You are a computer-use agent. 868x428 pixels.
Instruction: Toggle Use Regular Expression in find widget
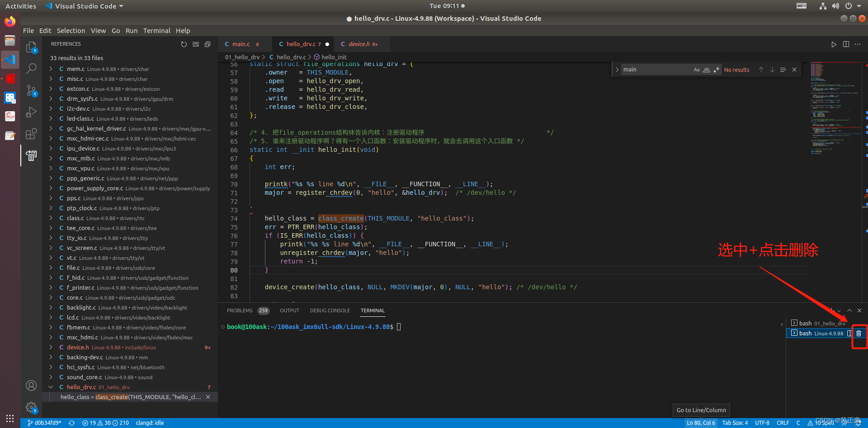pos(716,70)
